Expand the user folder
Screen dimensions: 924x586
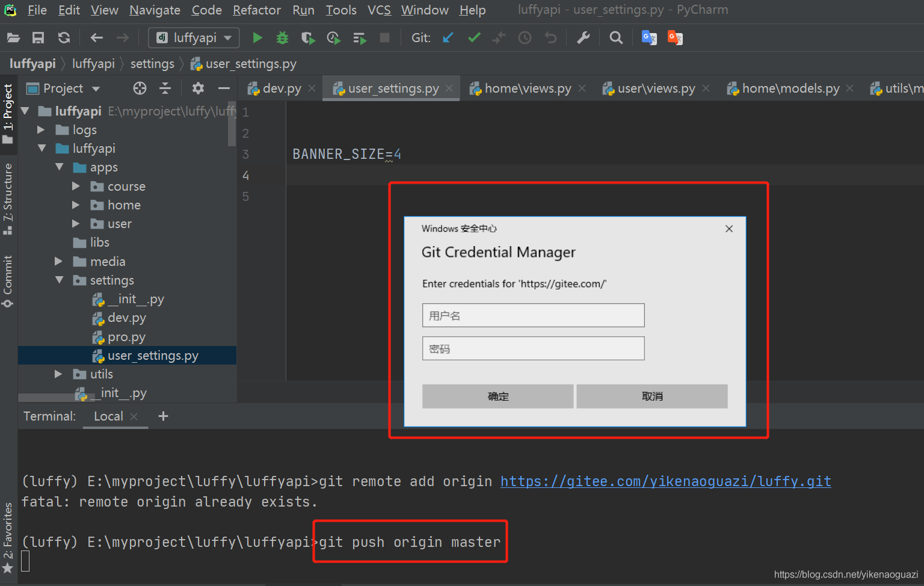76,224
